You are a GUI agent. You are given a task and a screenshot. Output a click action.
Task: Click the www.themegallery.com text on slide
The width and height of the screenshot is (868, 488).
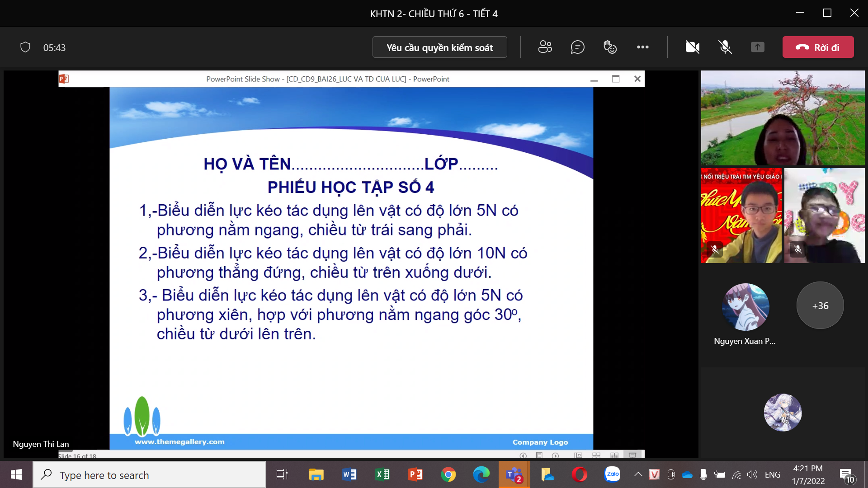pyautogui.click(x=179, y=442)
